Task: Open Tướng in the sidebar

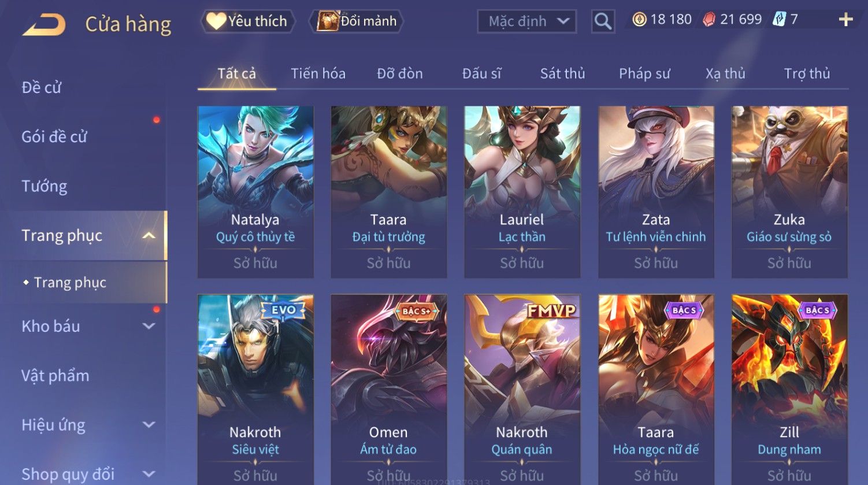Action: point(44,186)
